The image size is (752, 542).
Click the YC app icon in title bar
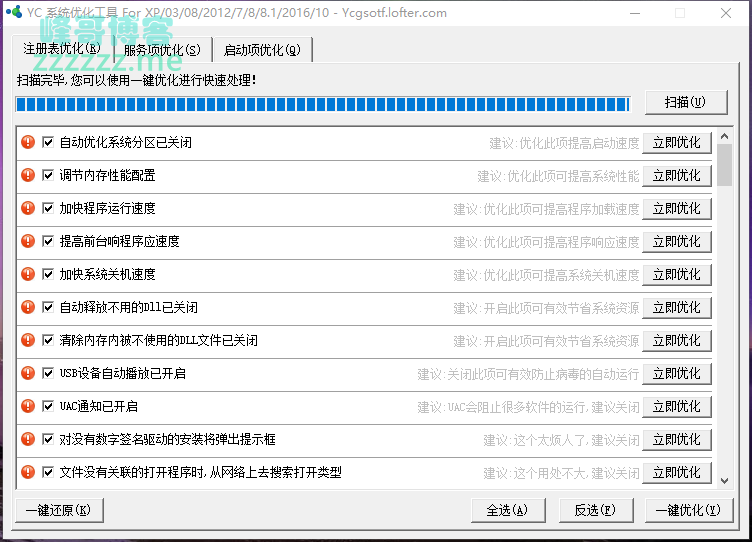(14, 13)
